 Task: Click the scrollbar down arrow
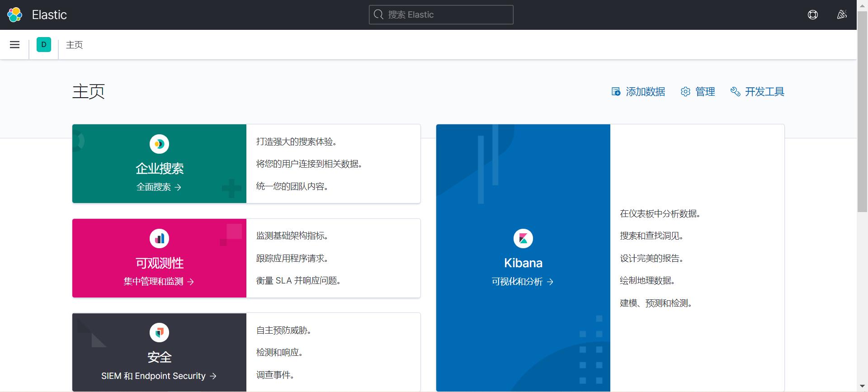[x=862, y=387]
